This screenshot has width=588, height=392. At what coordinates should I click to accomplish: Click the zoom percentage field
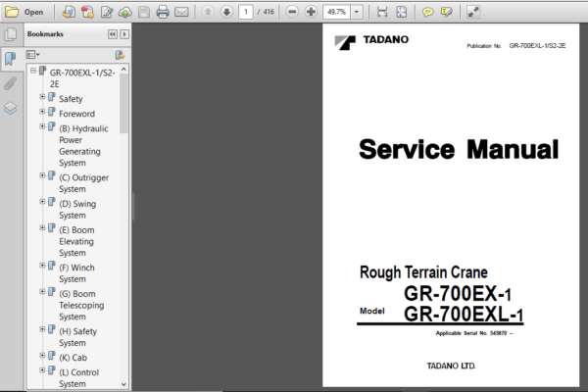(x=337, y=12)
